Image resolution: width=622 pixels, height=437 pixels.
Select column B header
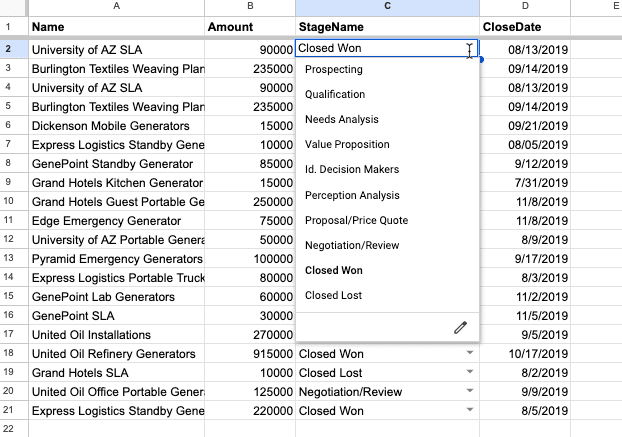[250, 6]
